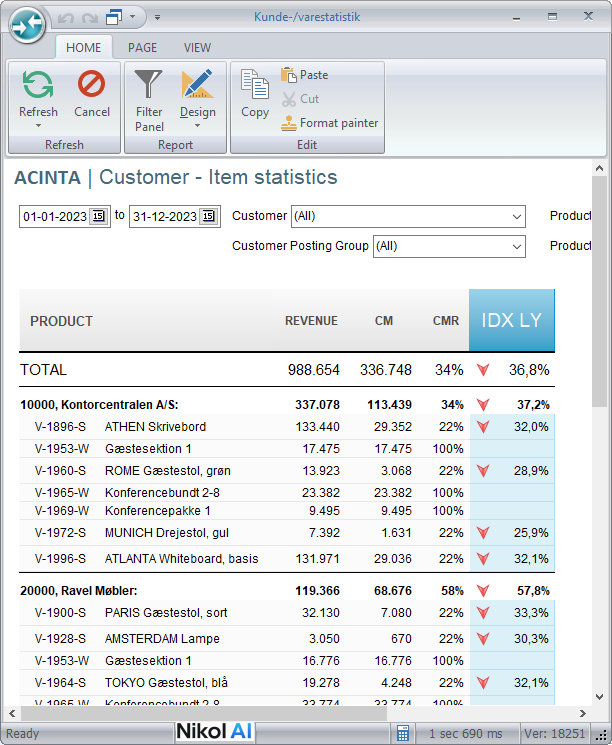Click the red Cancel icon
The width and height of the screenshot is (612, 745).
click(x=91, y=84)
